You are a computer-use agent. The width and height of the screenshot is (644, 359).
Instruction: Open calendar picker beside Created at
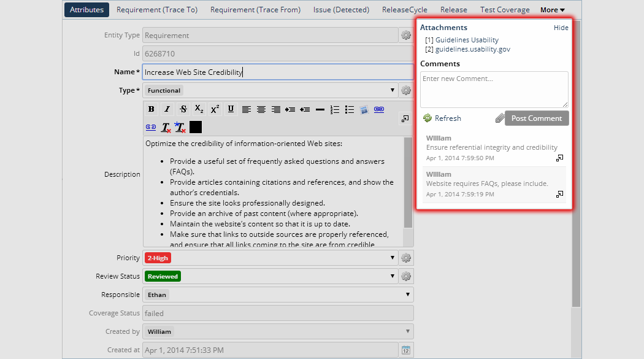(405, 350)
